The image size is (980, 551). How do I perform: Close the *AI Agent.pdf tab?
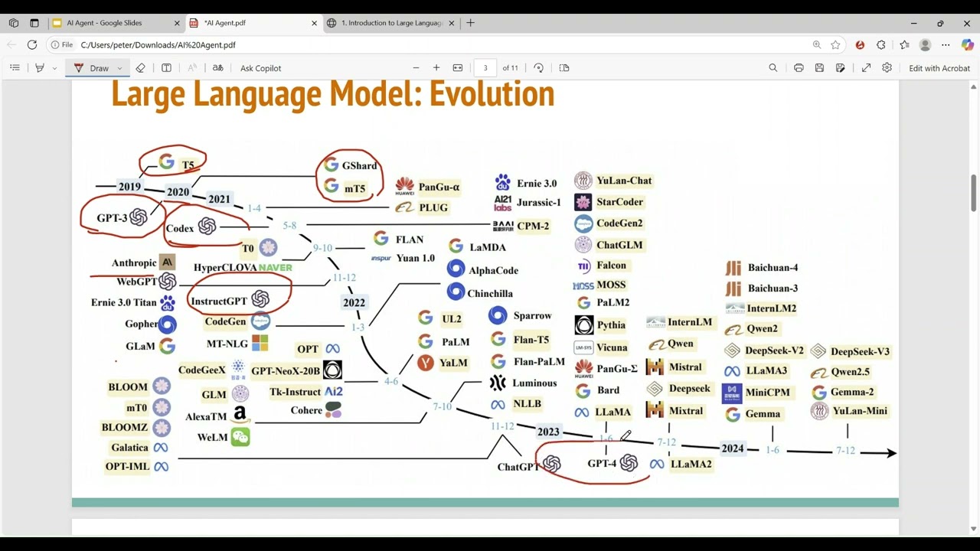314,23
